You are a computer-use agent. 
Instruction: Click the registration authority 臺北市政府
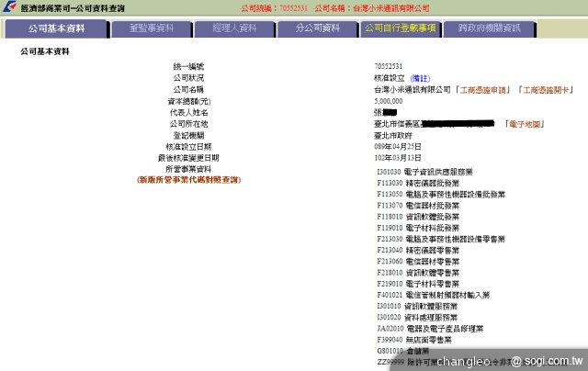(393, 135)
